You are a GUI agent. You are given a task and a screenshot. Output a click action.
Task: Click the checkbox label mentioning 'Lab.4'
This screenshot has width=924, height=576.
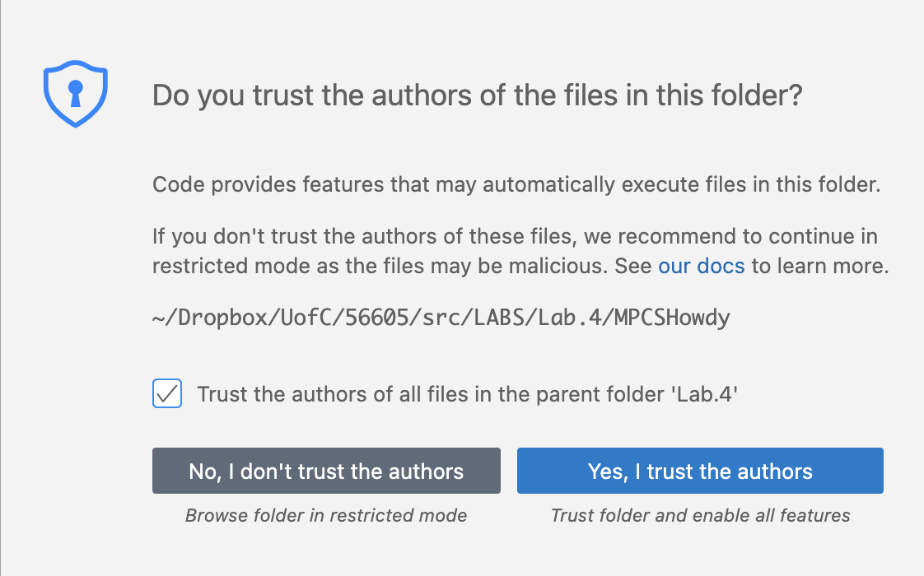467,394
